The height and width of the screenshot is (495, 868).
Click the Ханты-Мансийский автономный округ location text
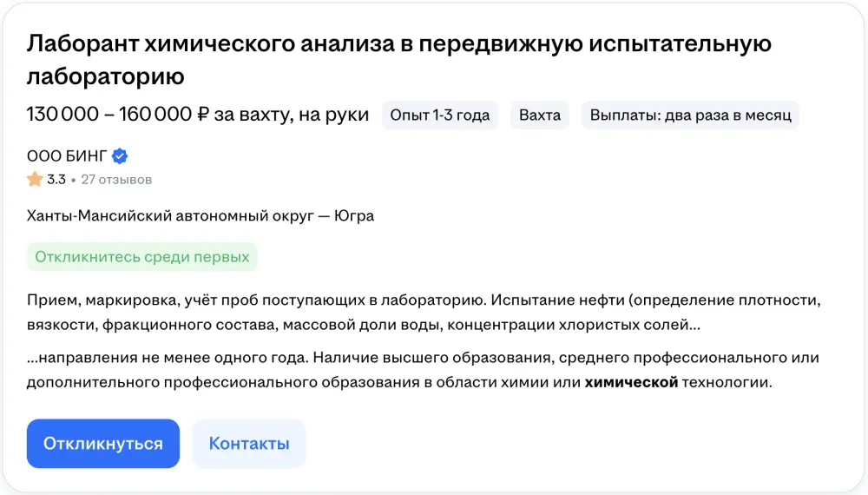click(x=170, y=215)
